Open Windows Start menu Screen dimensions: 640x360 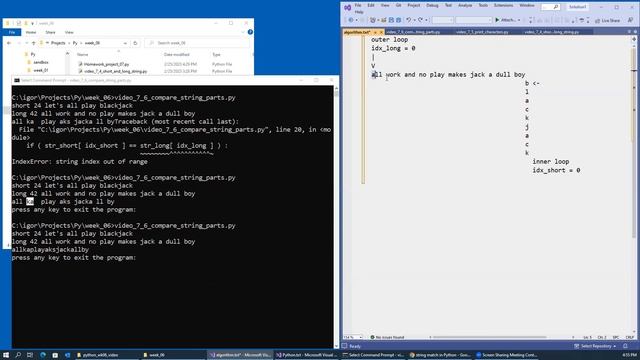pos(6,355)
